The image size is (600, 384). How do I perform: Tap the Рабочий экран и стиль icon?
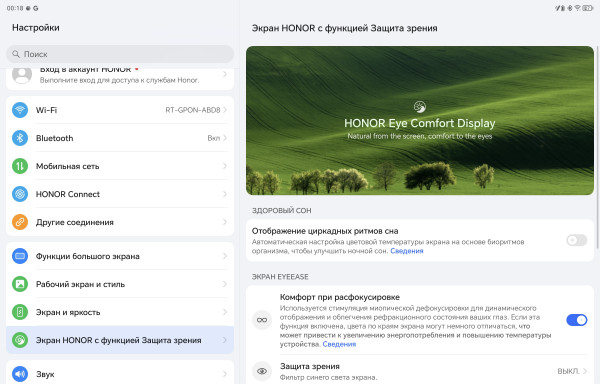click(20, 284)
